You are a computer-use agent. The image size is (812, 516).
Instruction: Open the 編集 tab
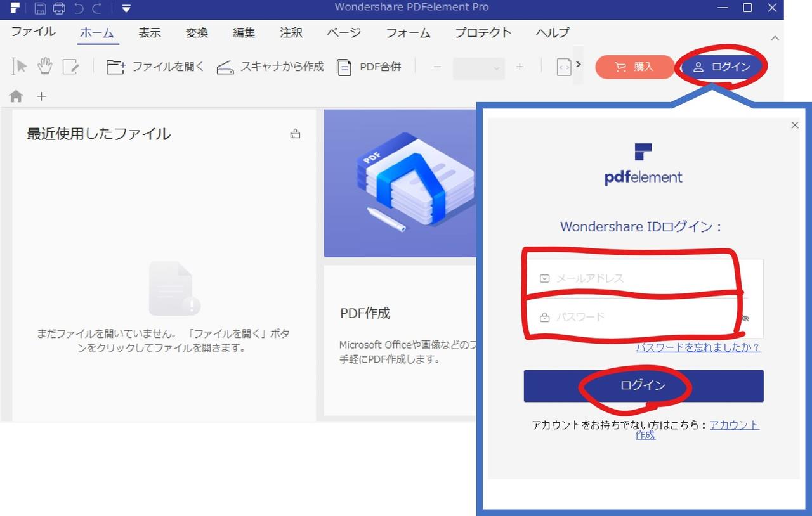[244, 33]
